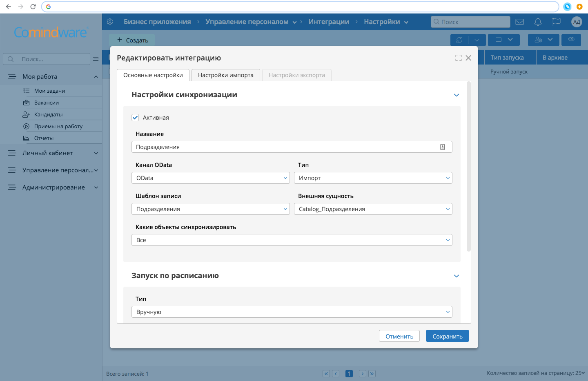Viewport: 588px width, 381px height.
Task: Go to previous page of records
Action: [336, 374]
